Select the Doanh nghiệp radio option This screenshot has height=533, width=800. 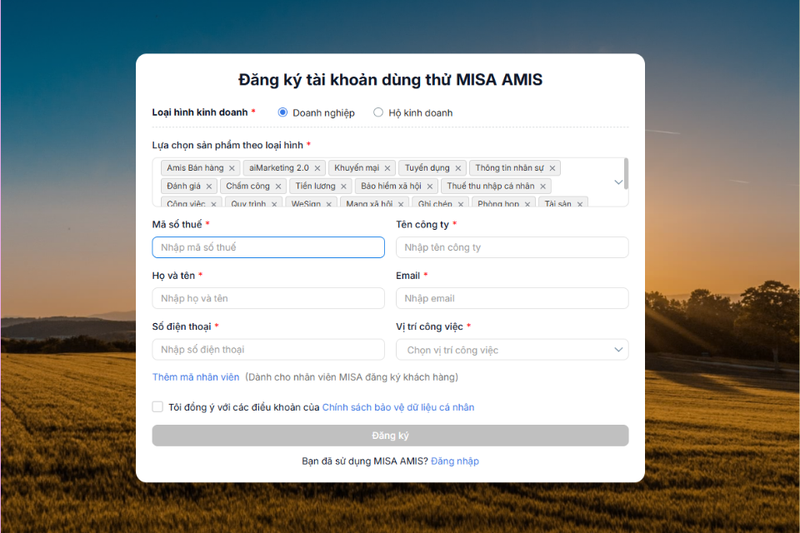(283, 112)
